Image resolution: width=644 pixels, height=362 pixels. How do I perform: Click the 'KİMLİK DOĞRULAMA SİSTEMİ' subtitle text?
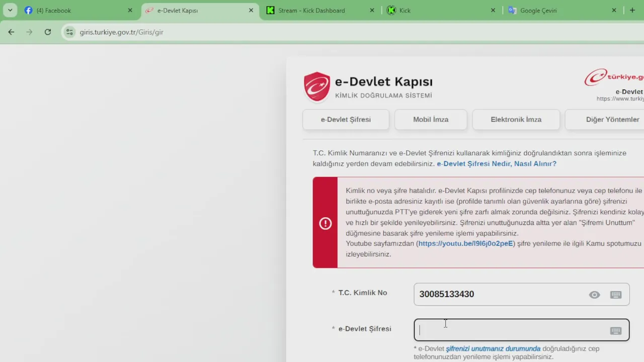383,96
